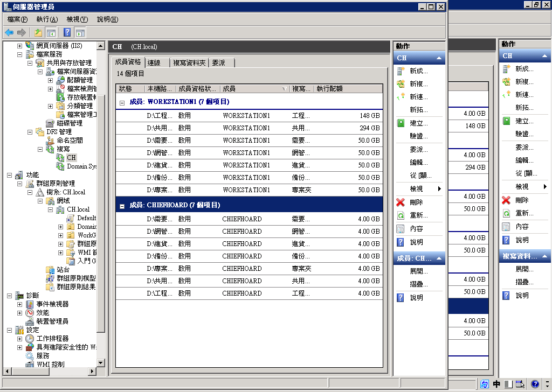Expand the 事件檢視器 tree node
Viewport: 552px width, 392px height.
coord(20,304)
